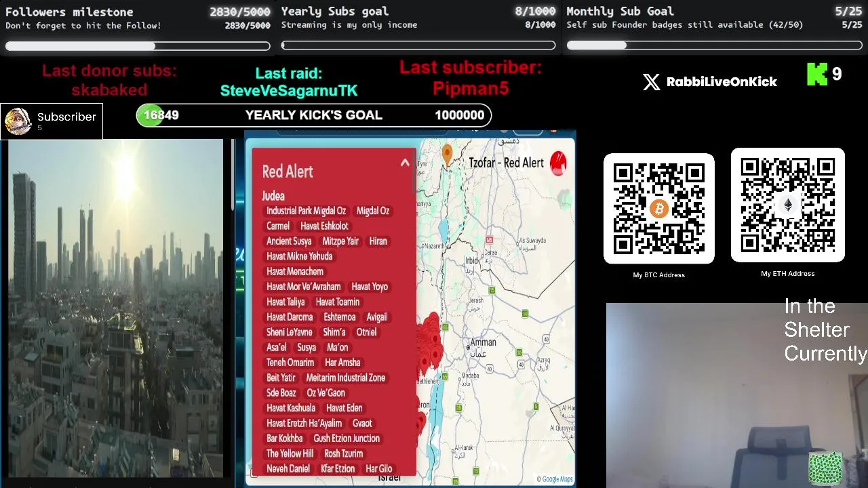This screenshot has width=868, height=488.
Task: Click the Havat Mikne Yehuda tag
Action: (x=299, y=256)
